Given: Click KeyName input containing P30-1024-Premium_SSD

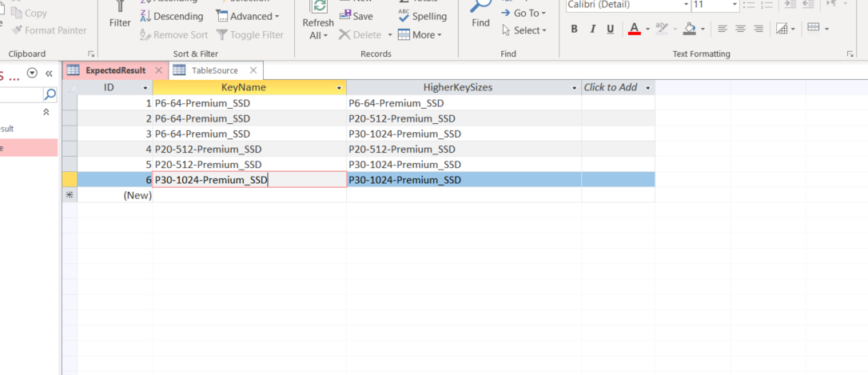Looking at the screenshot, I should [249, 180].
